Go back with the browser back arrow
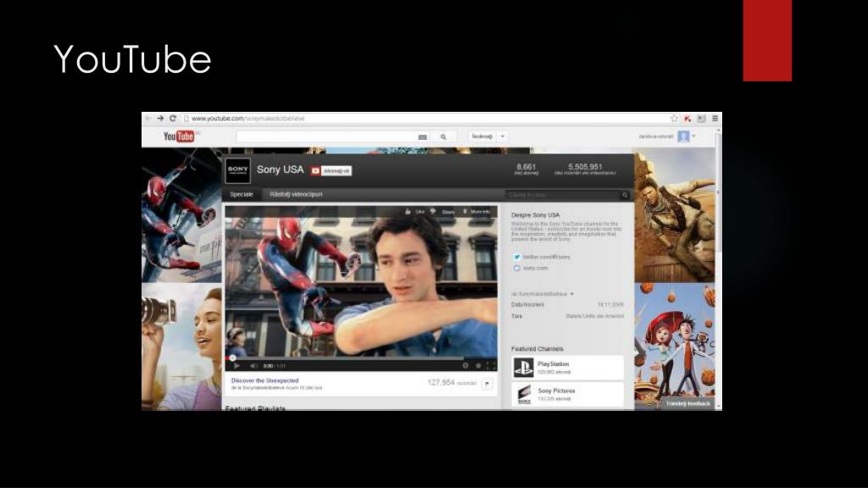Screen dimensions: 868x488 click(x=148, y=119)
